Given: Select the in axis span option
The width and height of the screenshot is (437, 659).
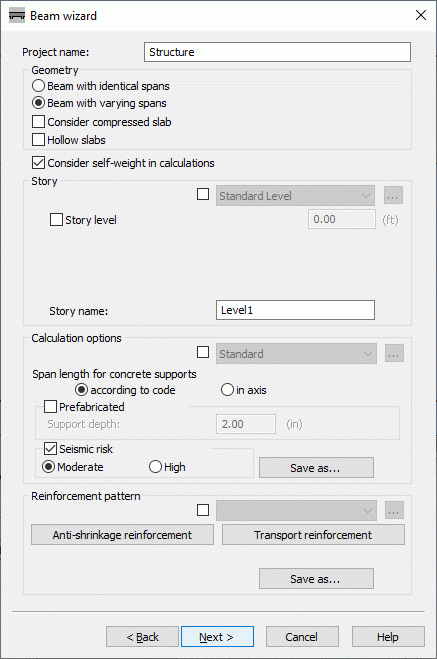Looking at the screenshot, I should coord(244,390).
